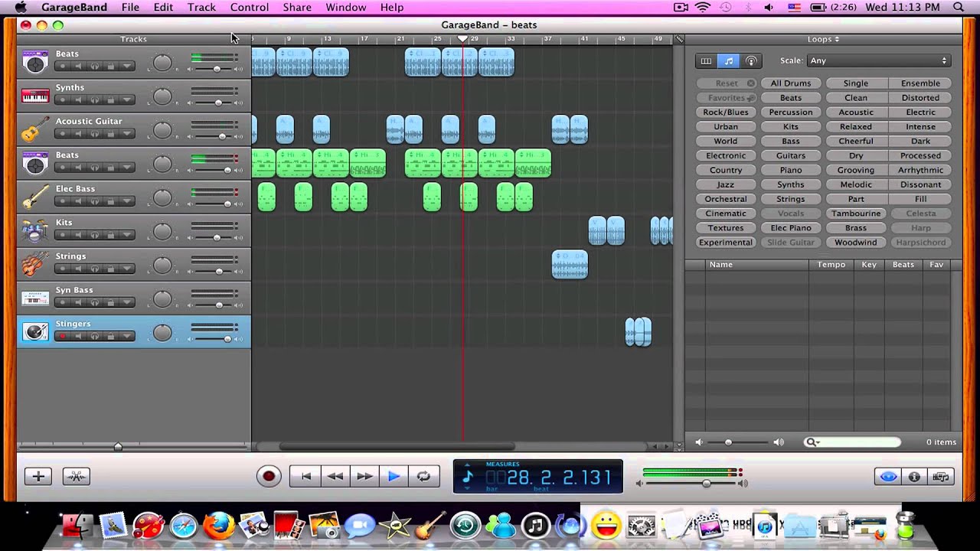
Task: Show automation for the Elec Bass track
Action: pos(126,201)
